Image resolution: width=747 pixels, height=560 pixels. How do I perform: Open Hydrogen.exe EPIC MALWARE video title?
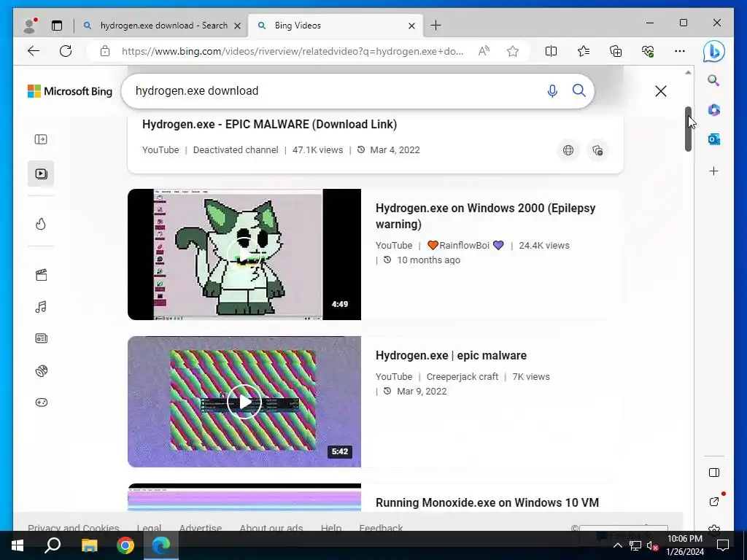(x=270, y=124)
